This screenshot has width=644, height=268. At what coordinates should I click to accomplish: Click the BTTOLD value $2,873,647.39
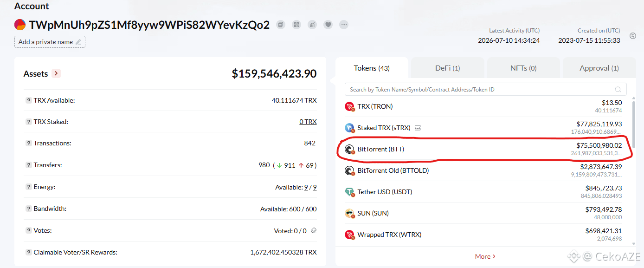point(601,167)
